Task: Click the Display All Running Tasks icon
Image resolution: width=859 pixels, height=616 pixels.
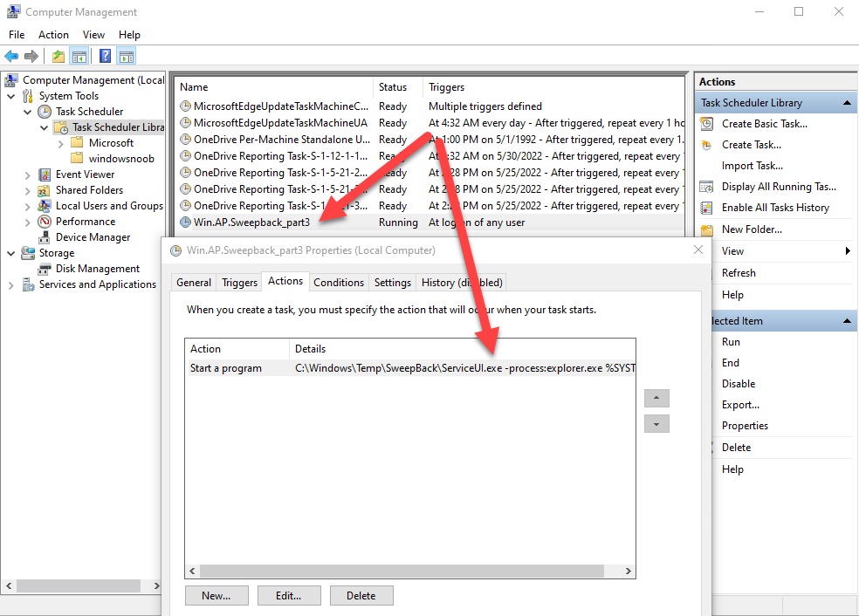Action: point(707,188)
